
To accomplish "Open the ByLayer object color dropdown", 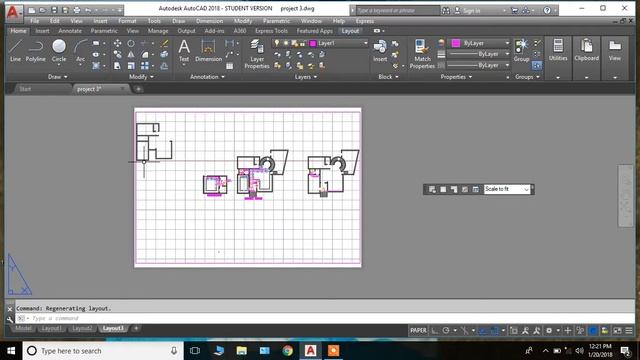I will tap(480, 43).
